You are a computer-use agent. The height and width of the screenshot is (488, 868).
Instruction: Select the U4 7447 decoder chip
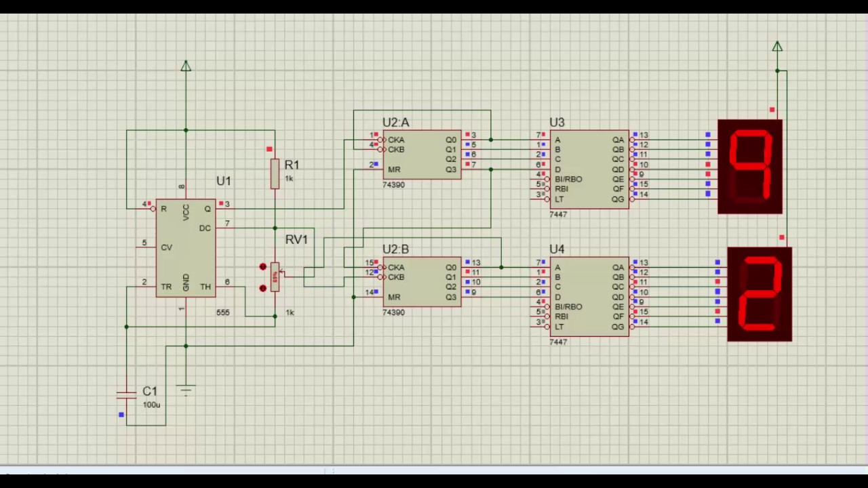[589, 297]
